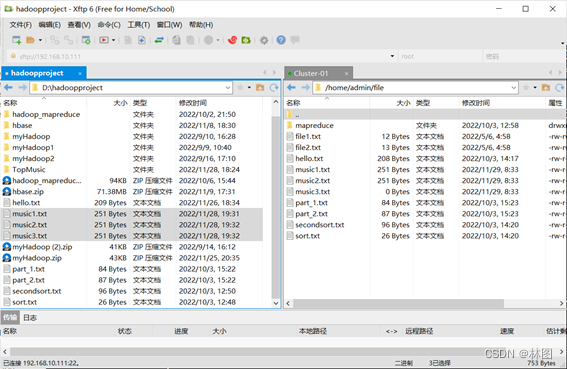The height and width of the screenshot is (369, 567).
Task: Click the root username field
Action: [440, 56]
